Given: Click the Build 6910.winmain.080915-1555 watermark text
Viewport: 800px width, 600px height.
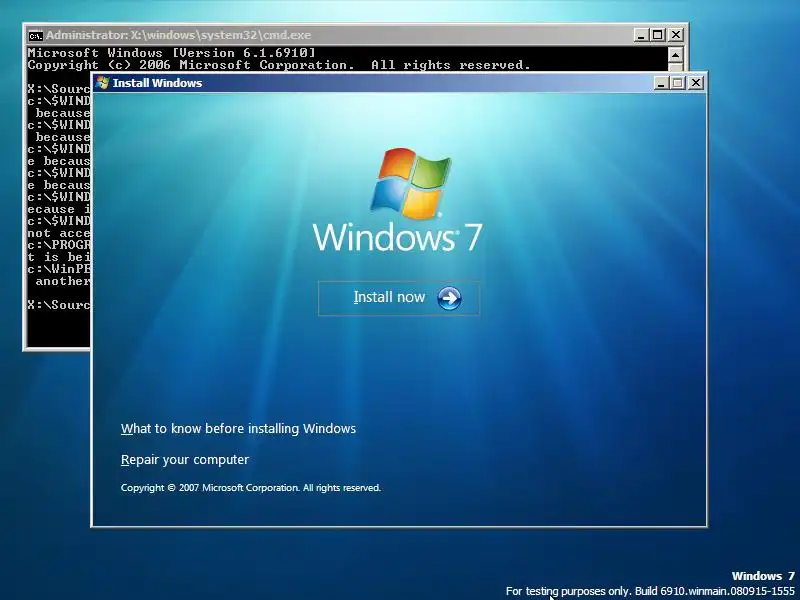Looking at the screenshot, I should pyautogui.click(x=715, y=591).
